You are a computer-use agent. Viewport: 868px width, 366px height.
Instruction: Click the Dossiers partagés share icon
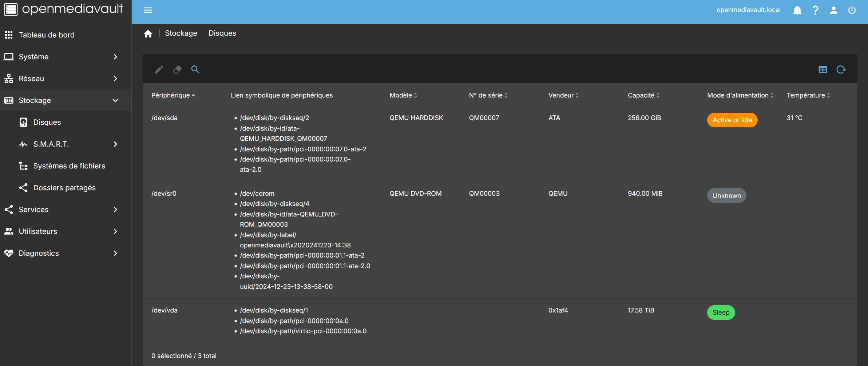[x=23, y=188]
